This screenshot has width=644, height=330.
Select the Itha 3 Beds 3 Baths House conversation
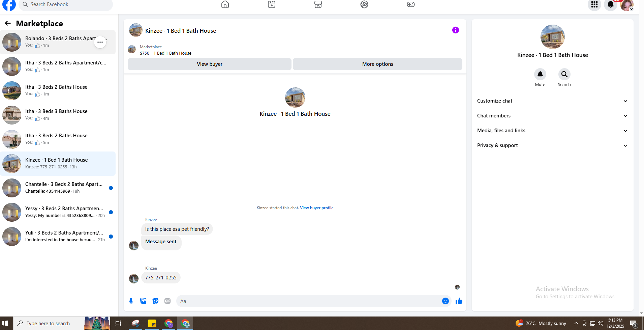pyautogui.click(x=58, y=115)
